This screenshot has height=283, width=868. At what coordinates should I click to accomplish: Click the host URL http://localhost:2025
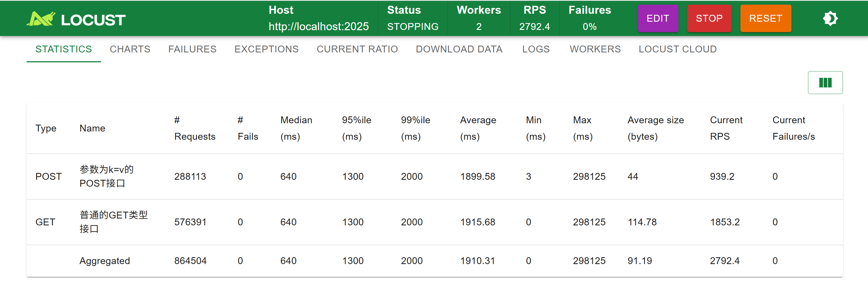coord(319,26)
